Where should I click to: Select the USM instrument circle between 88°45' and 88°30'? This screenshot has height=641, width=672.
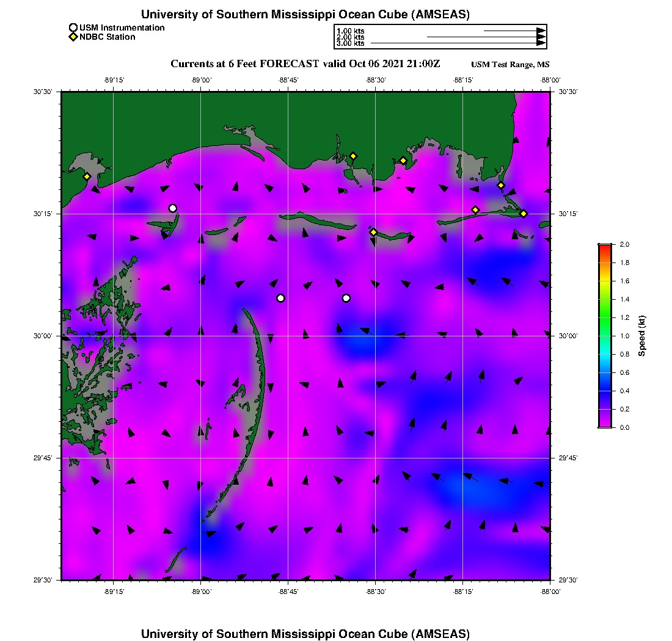click(346, 298)
